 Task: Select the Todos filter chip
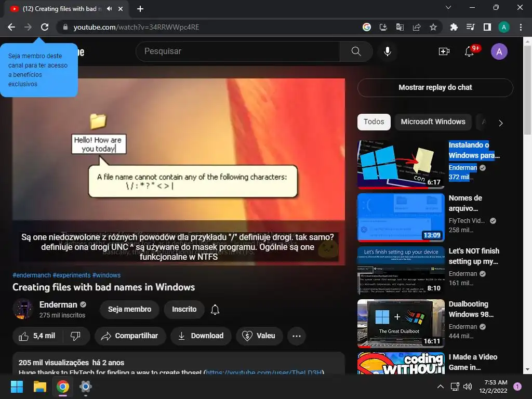374,122
